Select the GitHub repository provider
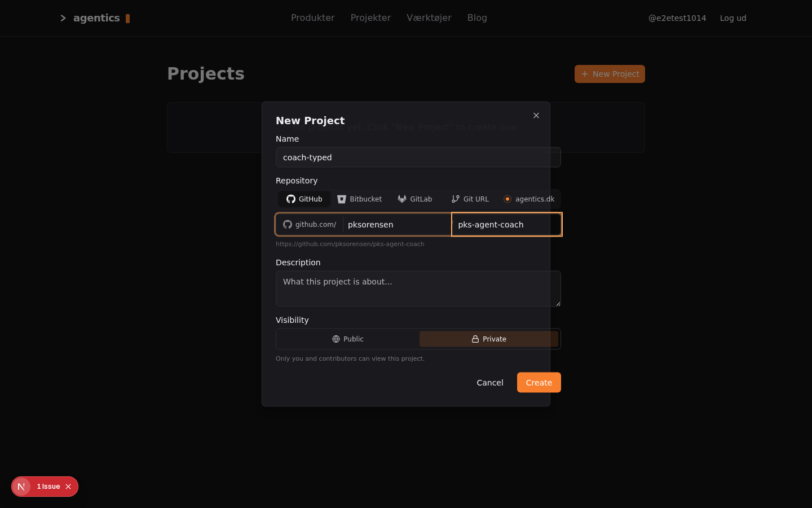This screenshot has width=812, height=508. (304, 199)
